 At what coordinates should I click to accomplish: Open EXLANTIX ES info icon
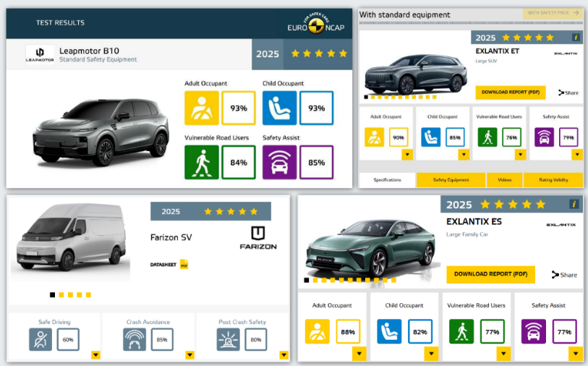click(x=574, y=204)
